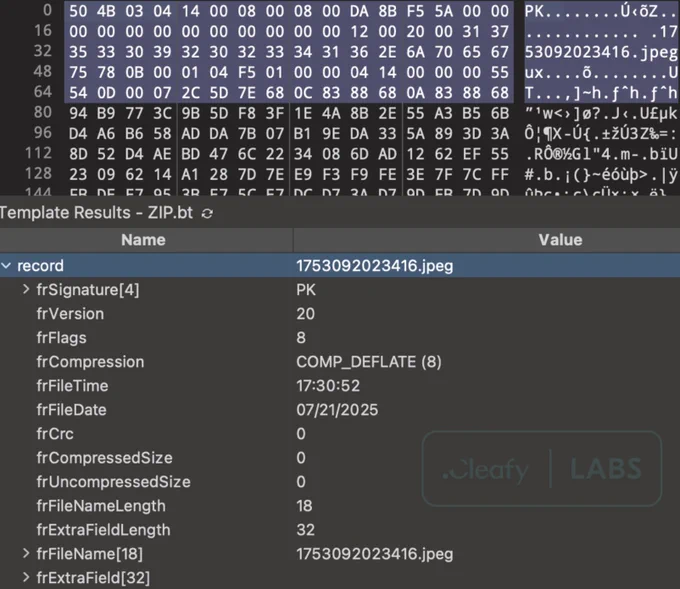Viewport: 680px width, 589px height.
Task: Click the frFileName value 1753092023416.jpeg
Action: (375, 553)
